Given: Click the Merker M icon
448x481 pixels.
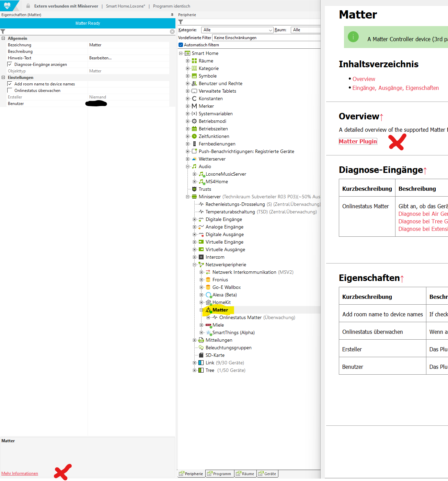Looking at the screenshot, I should (x=194, y=106).
